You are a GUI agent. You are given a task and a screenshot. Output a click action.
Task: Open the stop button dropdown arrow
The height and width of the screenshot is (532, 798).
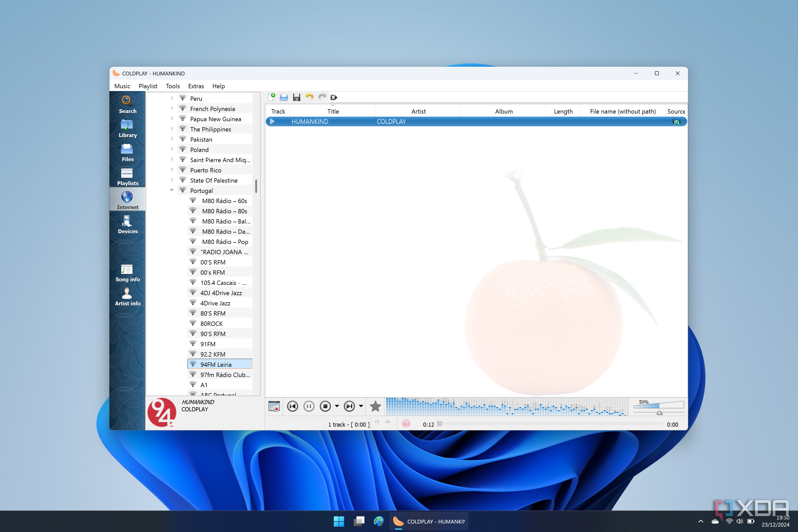pyautogui.click(x=337, y=406)
